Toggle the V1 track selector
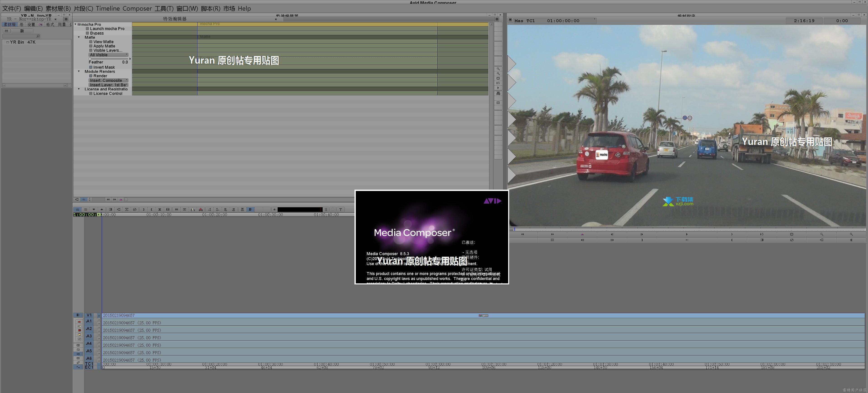 point(89,315)
